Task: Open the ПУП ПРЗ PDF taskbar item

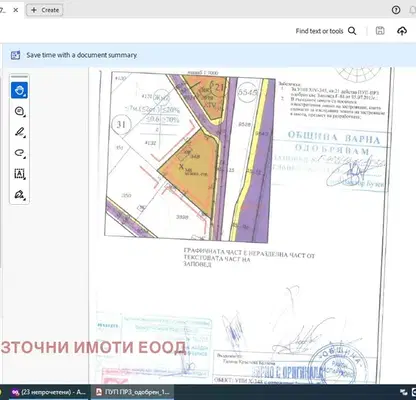Action: [x=132, y=392]
